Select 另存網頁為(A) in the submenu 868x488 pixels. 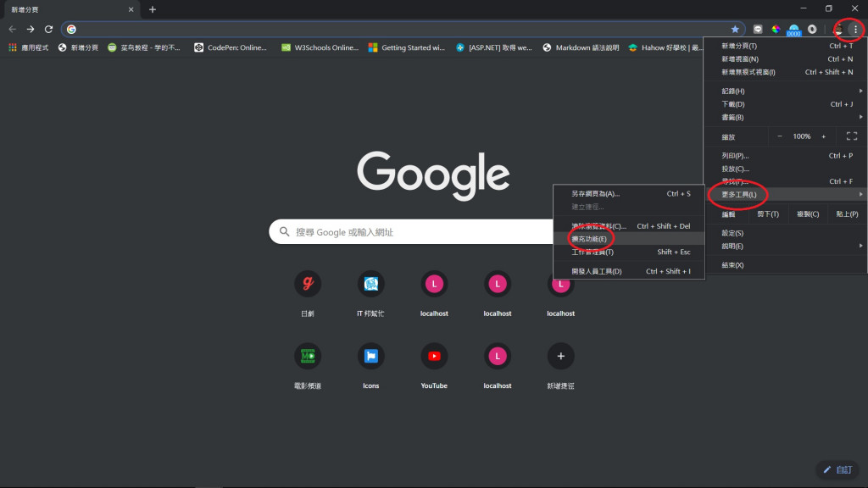point(629,194)
